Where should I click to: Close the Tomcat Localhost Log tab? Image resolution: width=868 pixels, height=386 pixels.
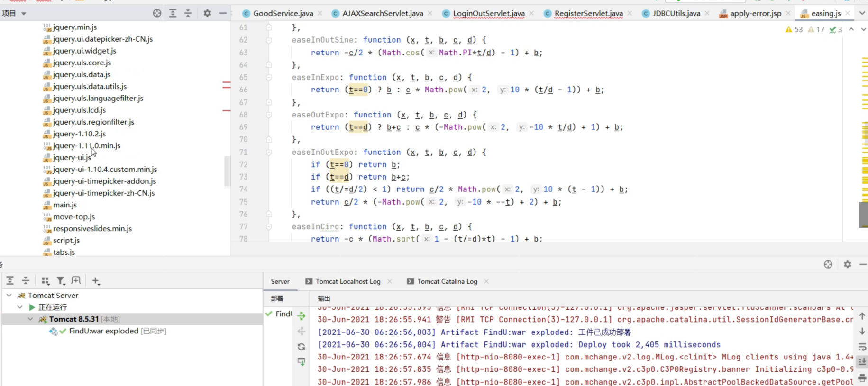point(390,281)
